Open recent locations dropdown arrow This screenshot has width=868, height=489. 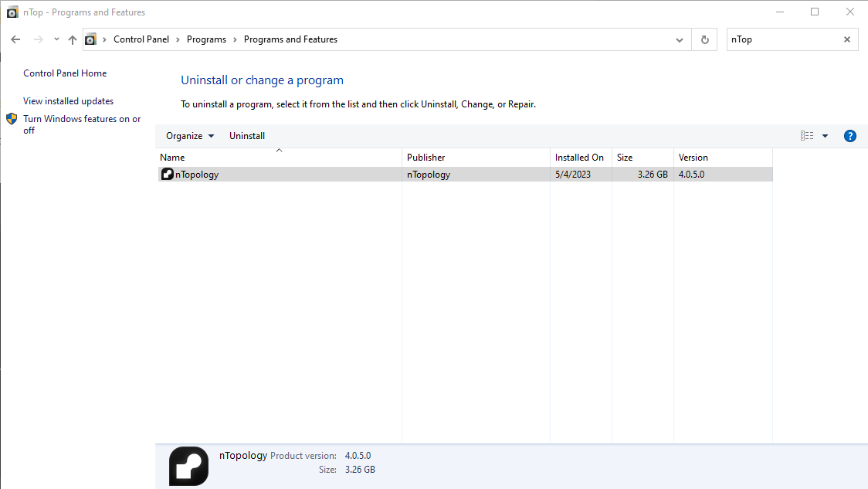(56, 39)
